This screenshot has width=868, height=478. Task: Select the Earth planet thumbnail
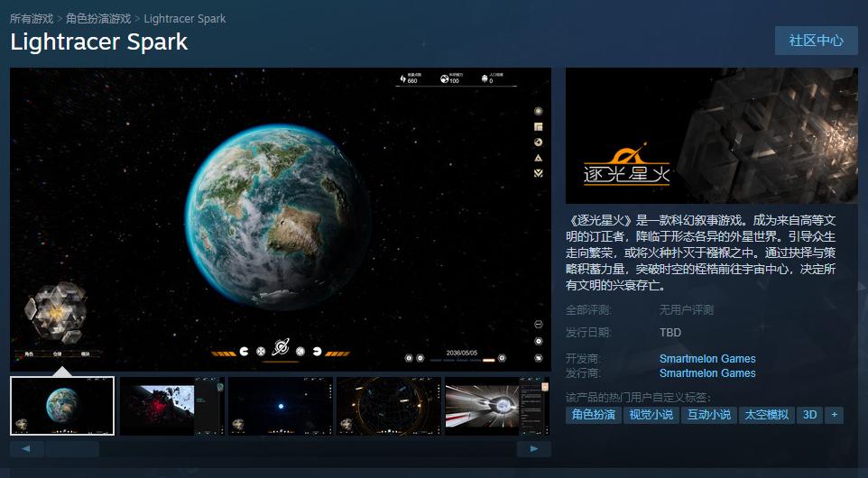(62, 407)
